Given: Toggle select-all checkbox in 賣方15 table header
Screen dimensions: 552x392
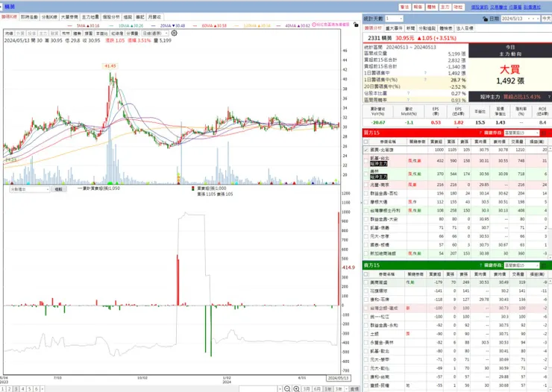Looking at the screenshot, I should 366,274.
